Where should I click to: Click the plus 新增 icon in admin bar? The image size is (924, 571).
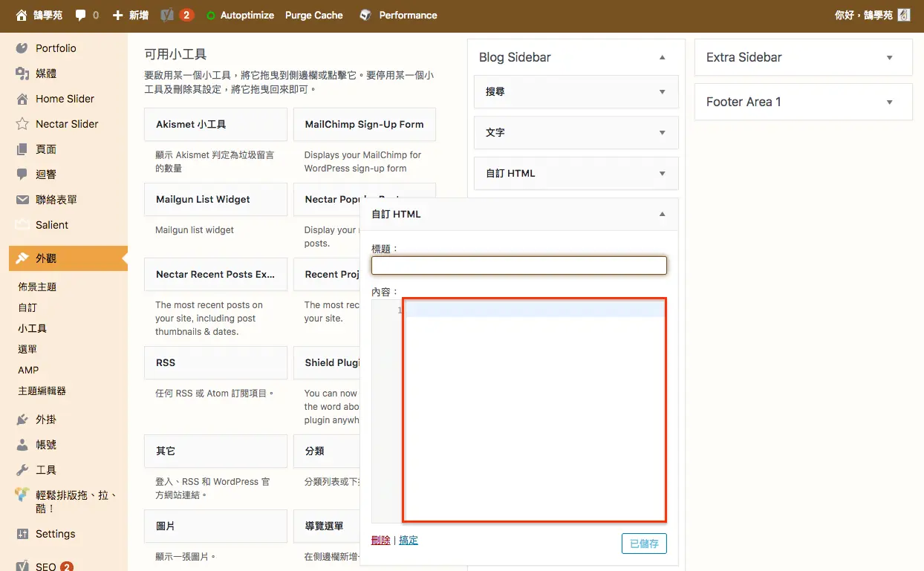[117, 15]
